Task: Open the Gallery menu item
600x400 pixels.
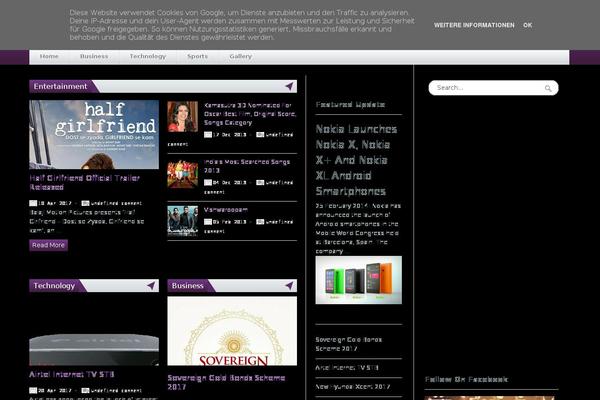Action: (x=240, y=56)
